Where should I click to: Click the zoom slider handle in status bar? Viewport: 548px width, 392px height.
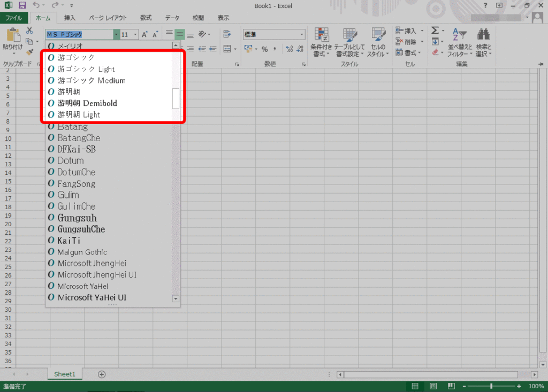(x=491, y=386)
